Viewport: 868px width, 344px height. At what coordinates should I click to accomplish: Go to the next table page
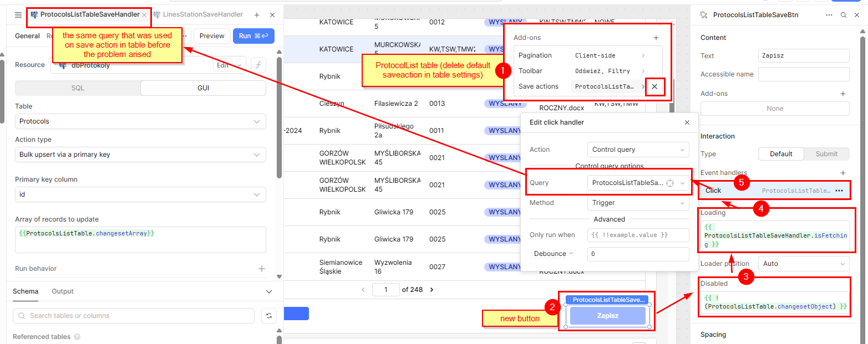pos(432,290)
